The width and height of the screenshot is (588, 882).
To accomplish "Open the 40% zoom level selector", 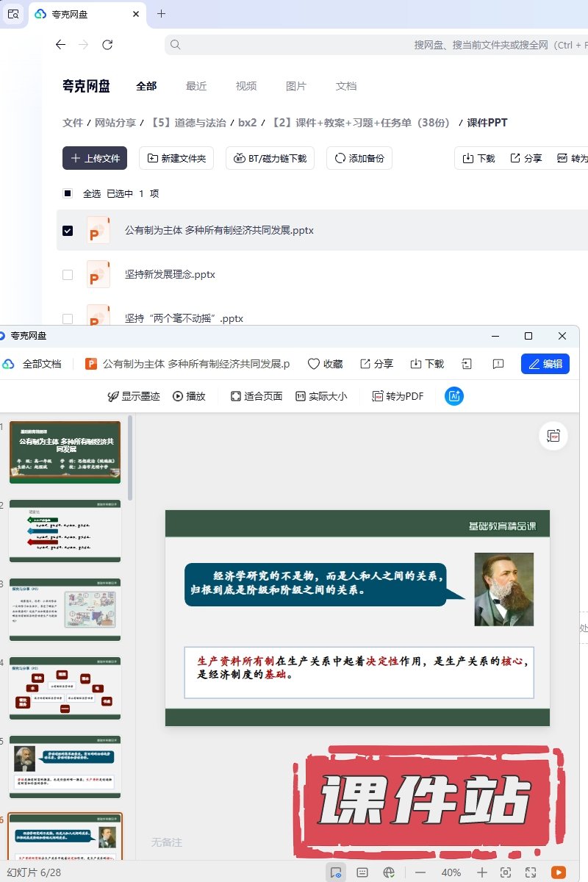I will point(451,872).
